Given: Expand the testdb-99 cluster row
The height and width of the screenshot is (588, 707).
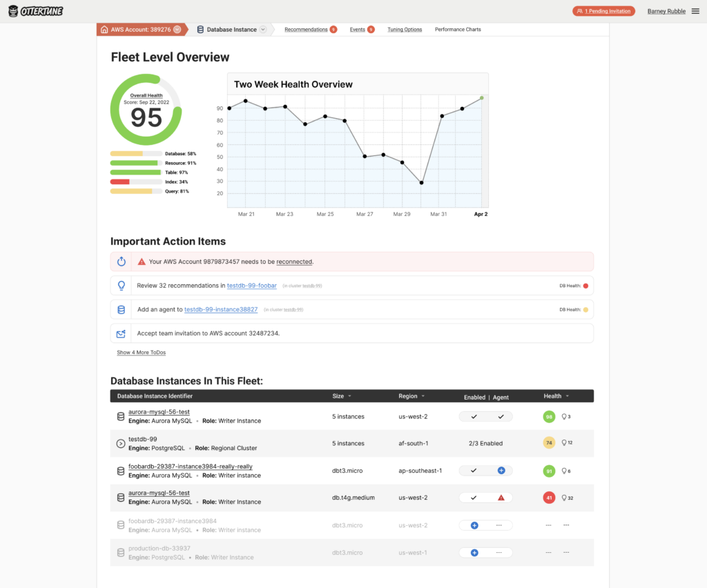Looking at the screenshot, I should pos(120,444).
